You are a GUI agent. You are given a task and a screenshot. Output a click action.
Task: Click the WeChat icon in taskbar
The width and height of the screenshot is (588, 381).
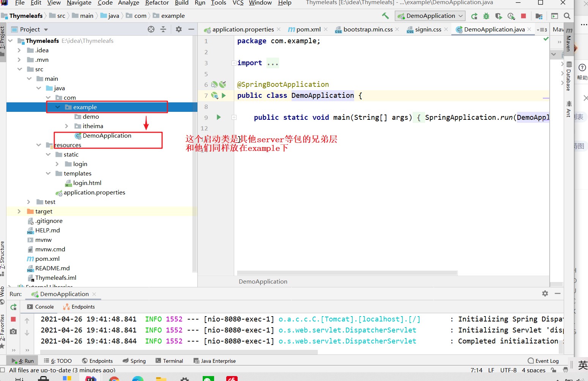208,378
